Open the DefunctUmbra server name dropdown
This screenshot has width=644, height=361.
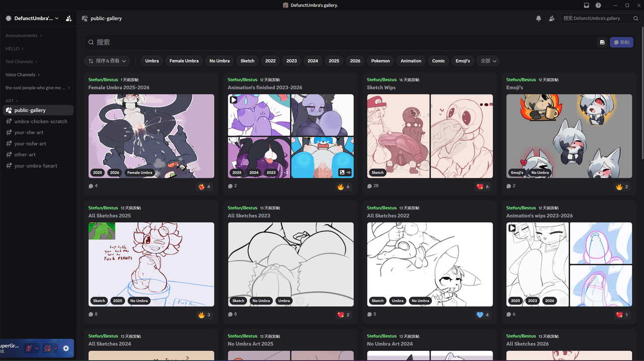click(32, 18)
